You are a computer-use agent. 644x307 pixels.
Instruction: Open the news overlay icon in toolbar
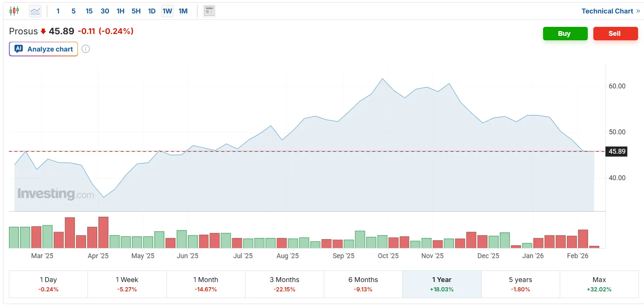click(x=209, y=11)
